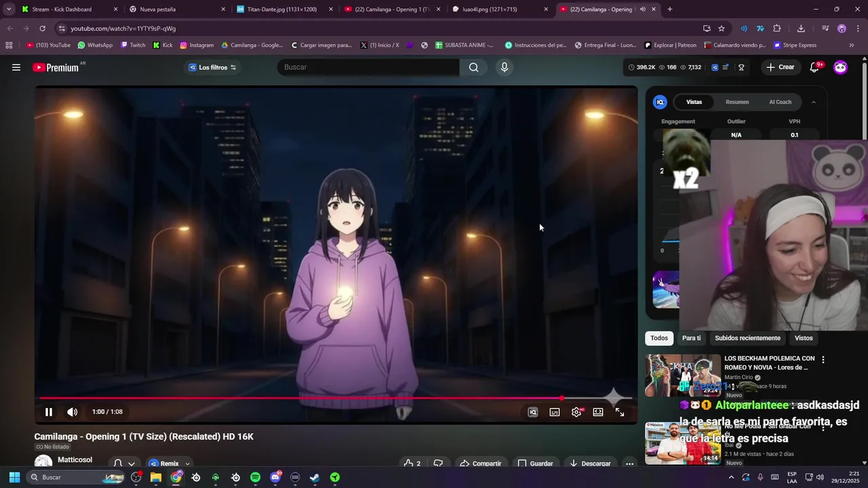Reload the page
868x488 pixels.
point(42,28)
